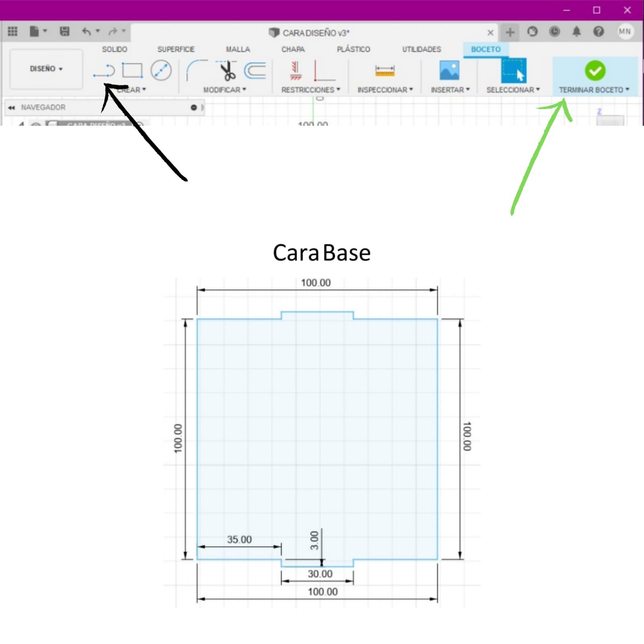Collapse the NAVEGADOR panel with double arrows
644x644 pixels.
tap(12, 108)
